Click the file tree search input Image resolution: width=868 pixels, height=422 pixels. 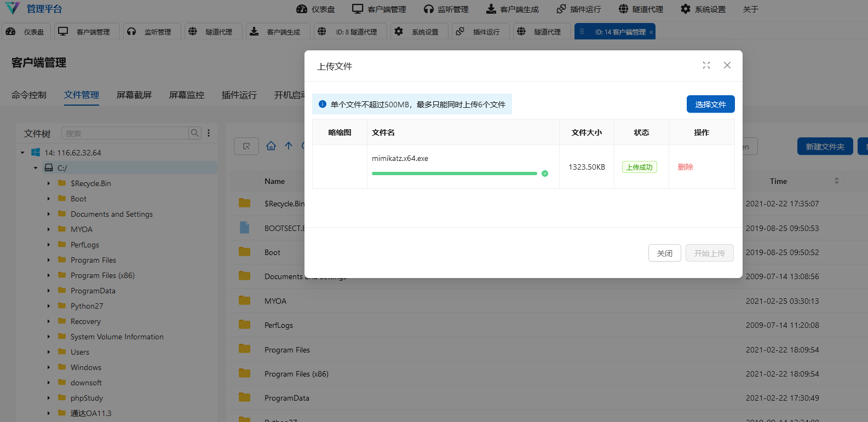coord(125,133)
